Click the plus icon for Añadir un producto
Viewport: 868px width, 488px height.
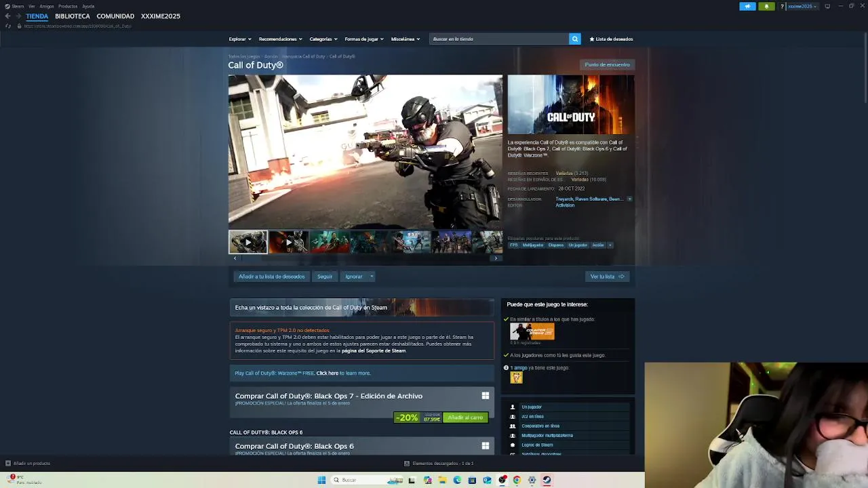click(x=8, y=464)
